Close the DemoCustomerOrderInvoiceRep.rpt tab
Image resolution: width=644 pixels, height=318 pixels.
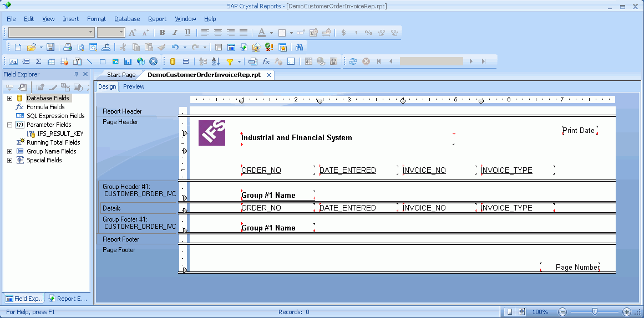pos(269,75)
